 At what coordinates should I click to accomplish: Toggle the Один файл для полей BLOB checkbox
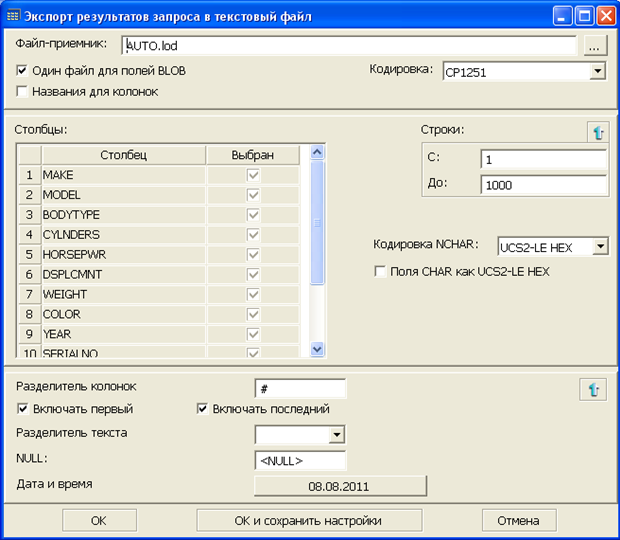[x=23, y=71]
